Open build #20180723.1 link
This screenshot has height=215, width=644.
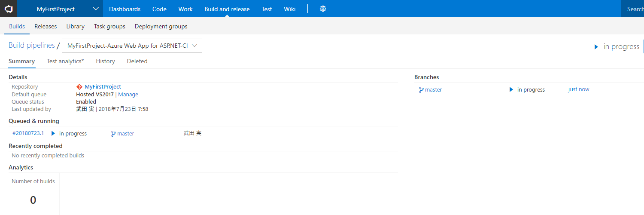coord(28,133)
